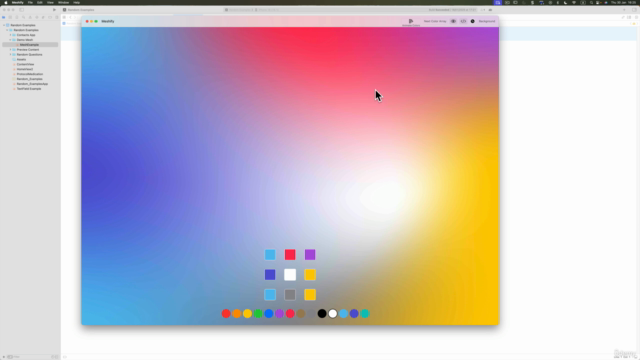640x360 pixels.
Task: Open the View menu
Action: point(50,2)
